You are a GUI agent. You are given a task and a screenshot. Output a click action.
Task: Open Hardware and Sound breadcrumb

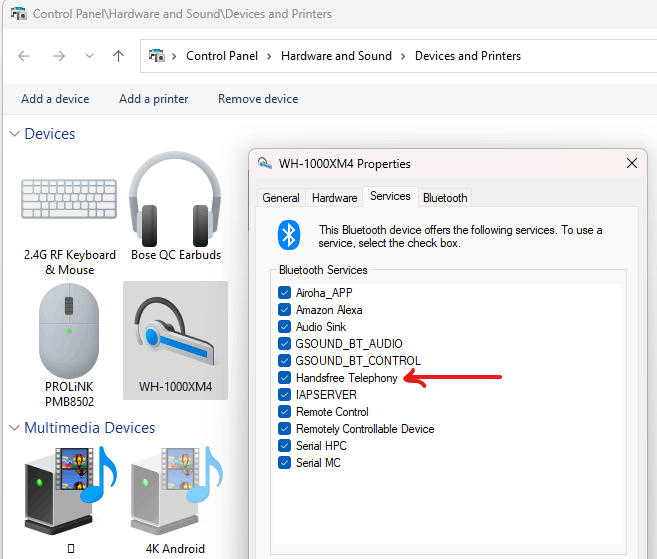(x=336, y=56)
